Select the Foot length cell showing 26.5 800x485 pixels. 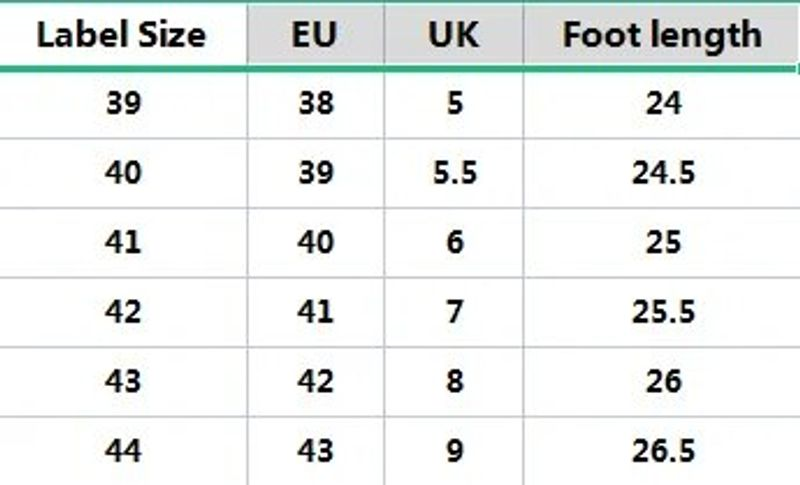(663, 450)
